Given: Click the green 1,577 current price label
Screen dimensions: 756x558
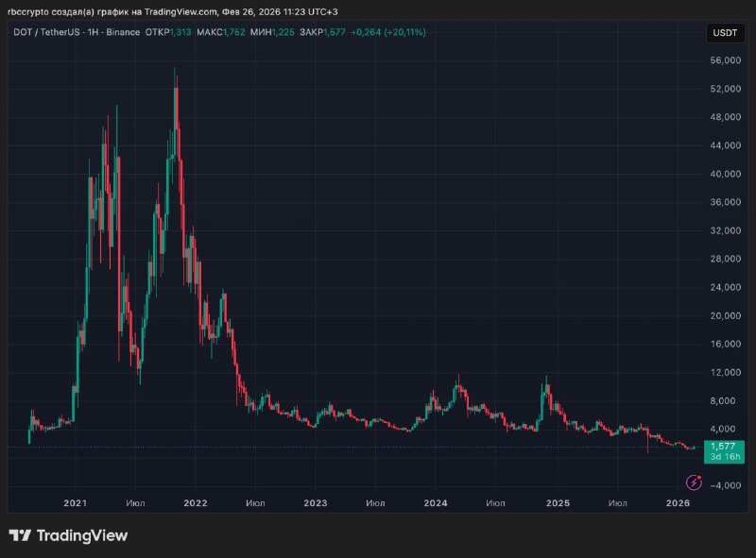Looking at the screenshot, I should point(722,446).
